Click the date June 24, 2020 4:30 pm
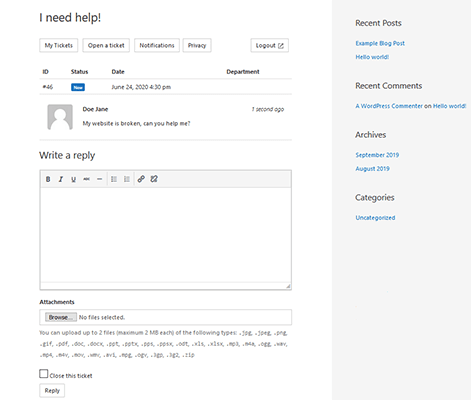Screen dimensions: 471x400 click(141, 87)
